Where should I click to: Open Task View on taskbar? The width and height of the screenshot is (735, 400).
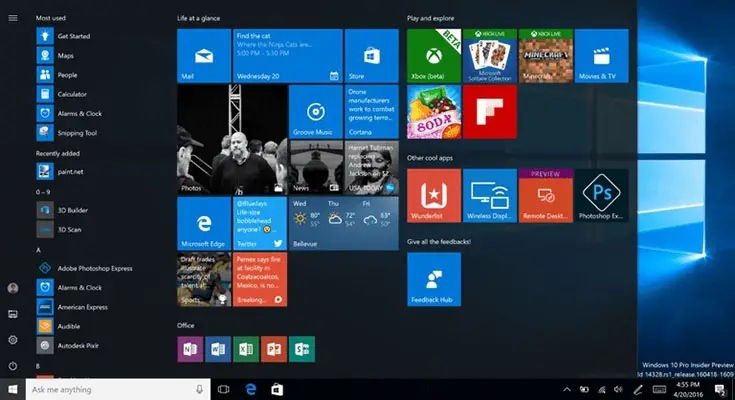pos(224,389)
